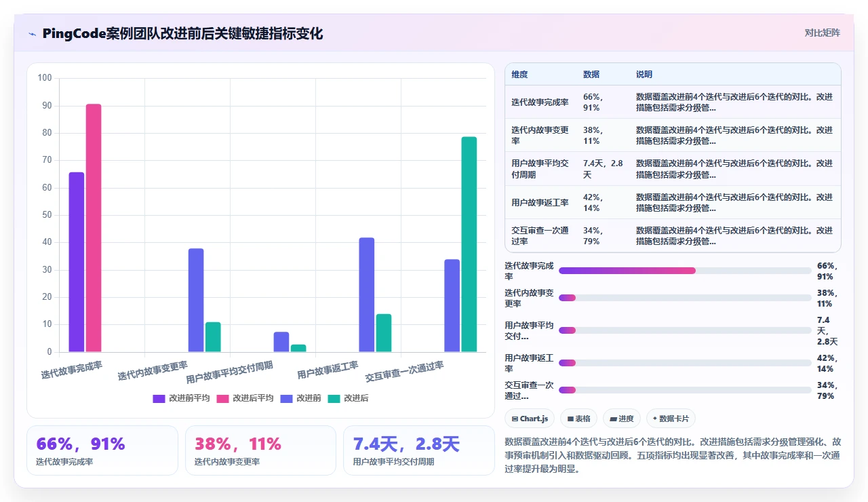Screen dimensions: 868x502
Task: Click the blue 改进前 bar for 用户故事返工率
Action: tap(367, 294)
